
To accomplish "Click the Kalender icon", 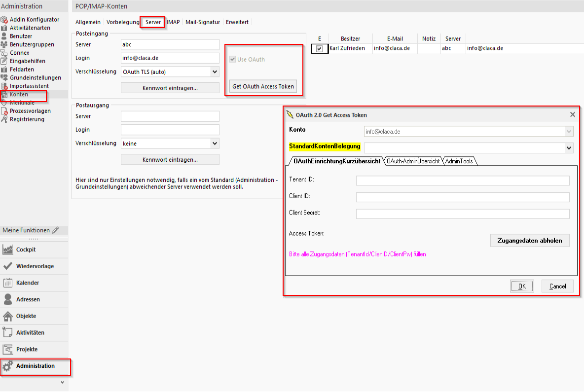I will tap(7, 283).
